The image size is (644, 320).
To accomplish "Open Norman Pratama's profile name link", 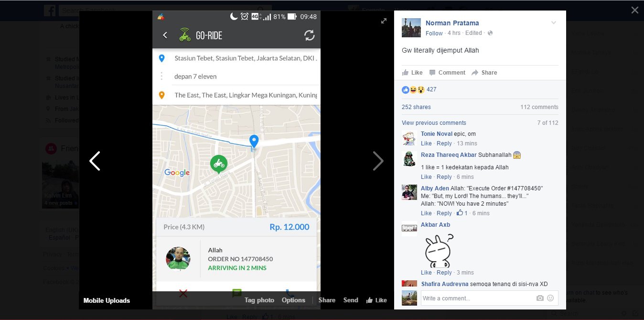I will (452, 23).
